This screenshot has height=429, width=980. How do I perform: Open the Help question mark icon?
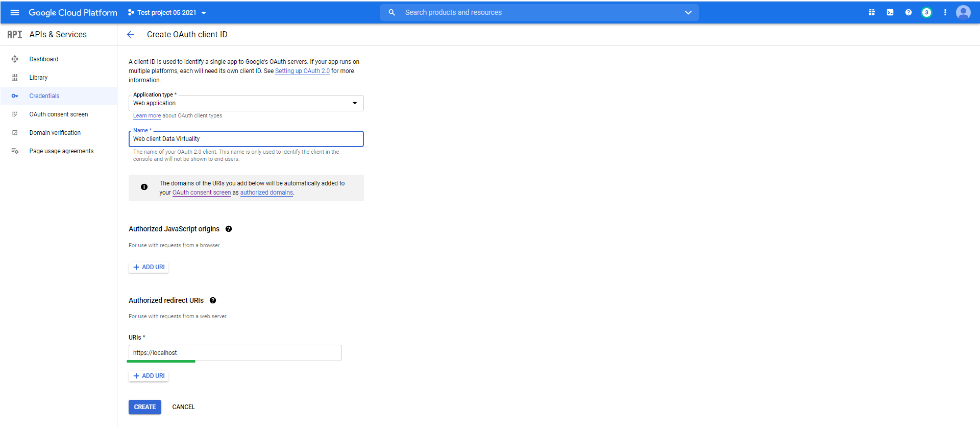tap(909, 13)
